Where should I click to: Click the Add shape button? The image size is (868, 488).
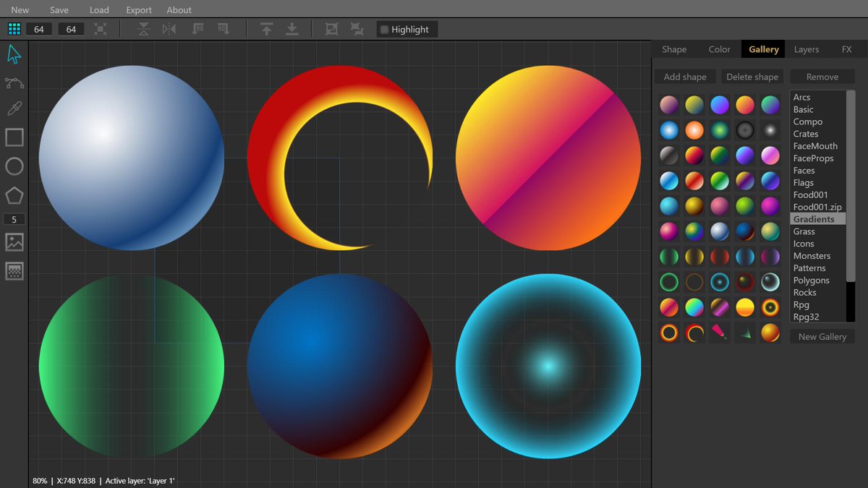685,77
